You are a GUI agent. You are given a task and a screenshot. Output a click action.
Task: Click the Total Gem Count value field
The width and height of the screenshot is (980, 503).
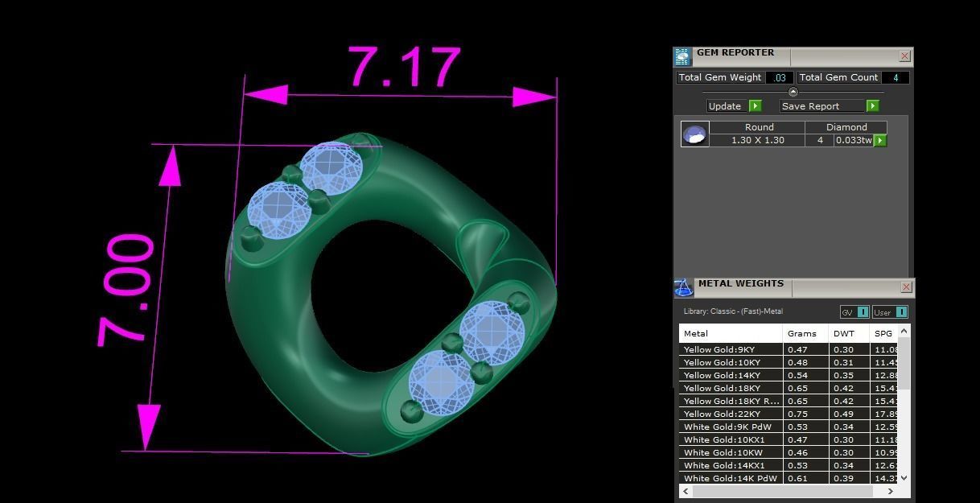tap(896, 78)
